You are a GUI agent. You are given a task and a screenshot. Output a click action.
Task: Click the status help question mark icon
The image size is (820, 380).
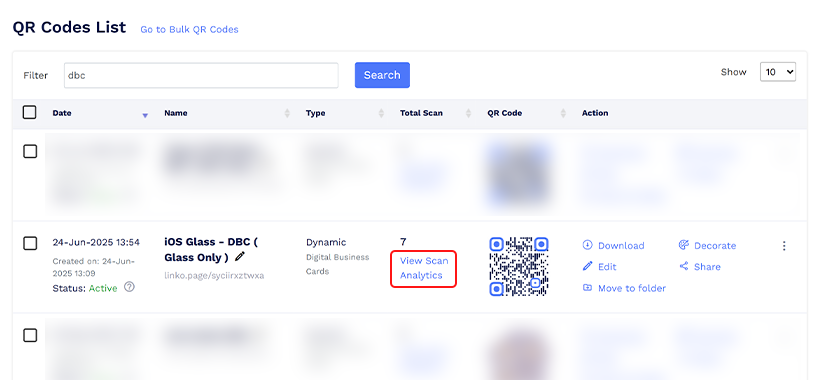click(129, 287)
